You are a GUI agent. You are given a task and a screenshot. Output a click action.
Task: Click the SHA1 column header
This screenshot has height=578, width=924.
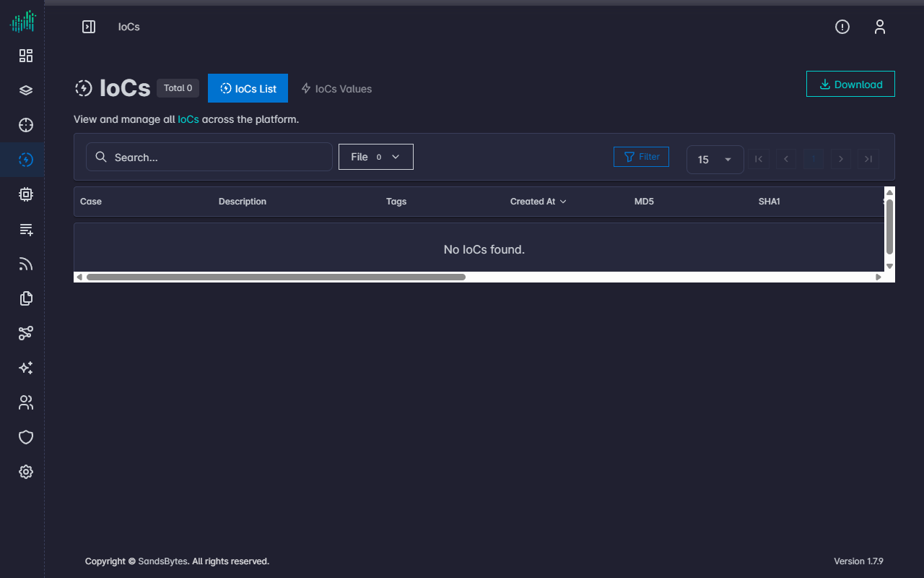click(770, 202)
